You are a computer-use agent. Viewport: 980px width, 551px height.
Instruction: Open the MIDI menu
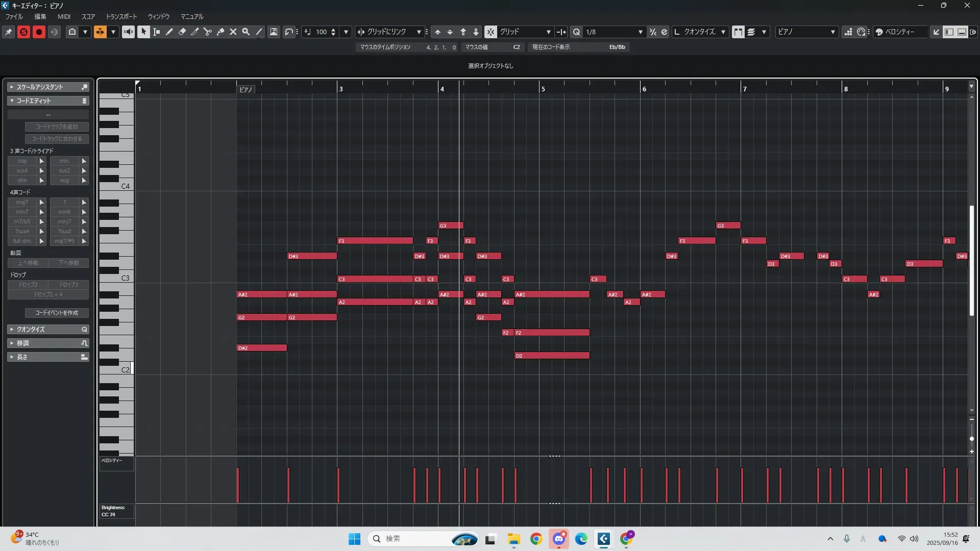click(x=64, y=16)
